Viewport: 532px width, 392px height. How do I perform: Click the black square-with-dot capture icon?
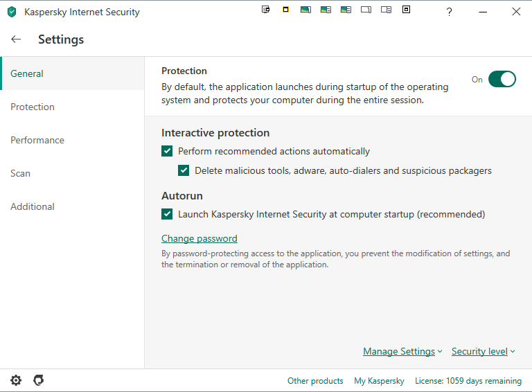[407, 10]
